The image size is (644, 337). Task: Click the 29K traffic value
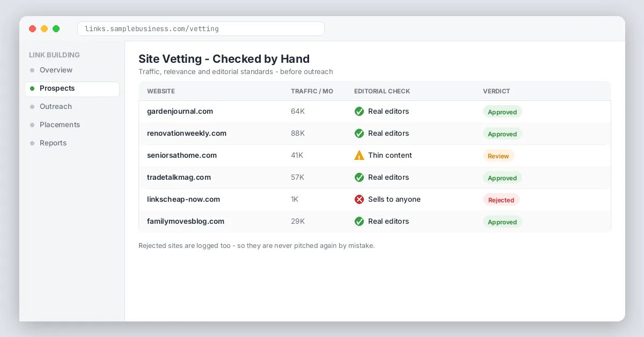298,222
